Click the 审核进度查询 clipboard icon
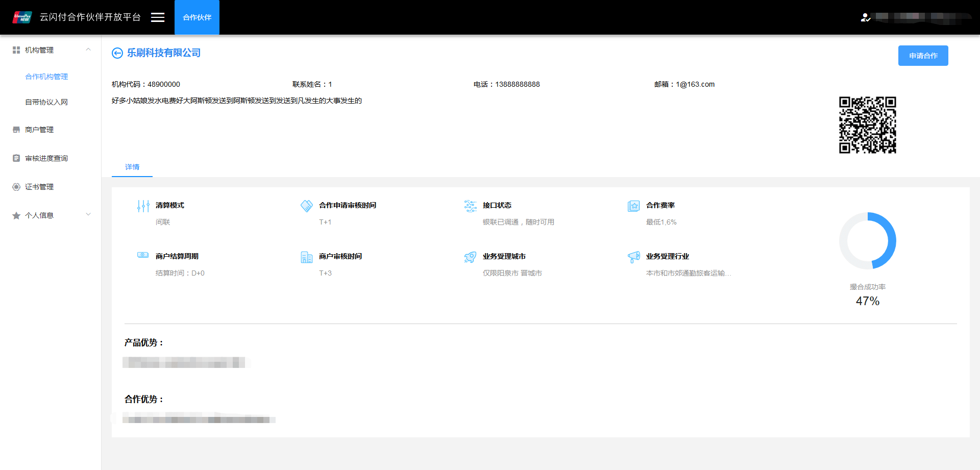Screen dimensions: 980x470 tap(16, 158)
